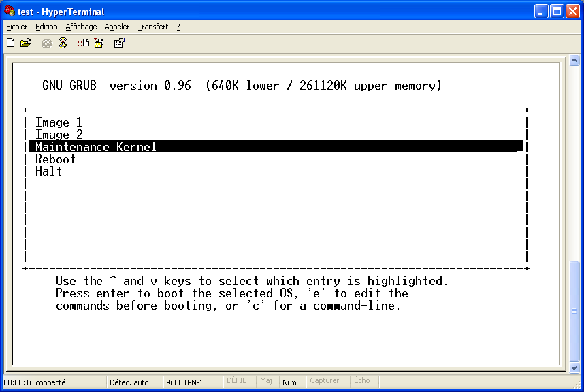Viewport: 584px width, 392px height.
Task: Click the Image 2 boot entry
Action: coord(59,135)
